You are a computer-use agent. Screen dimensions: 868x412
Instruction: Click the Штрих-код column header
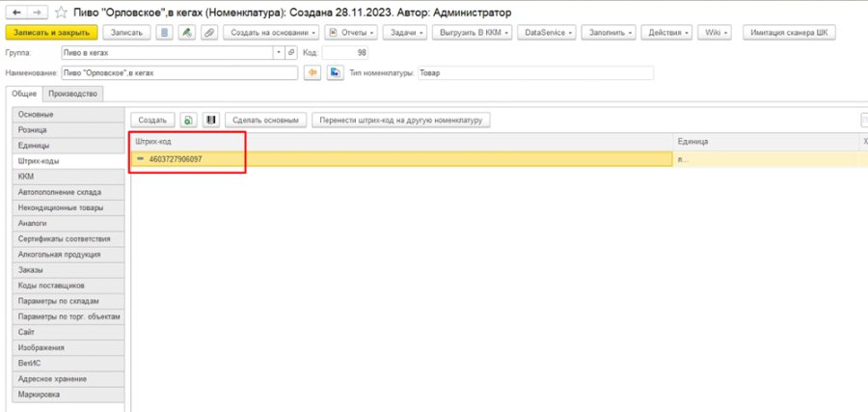coord(402,142)
